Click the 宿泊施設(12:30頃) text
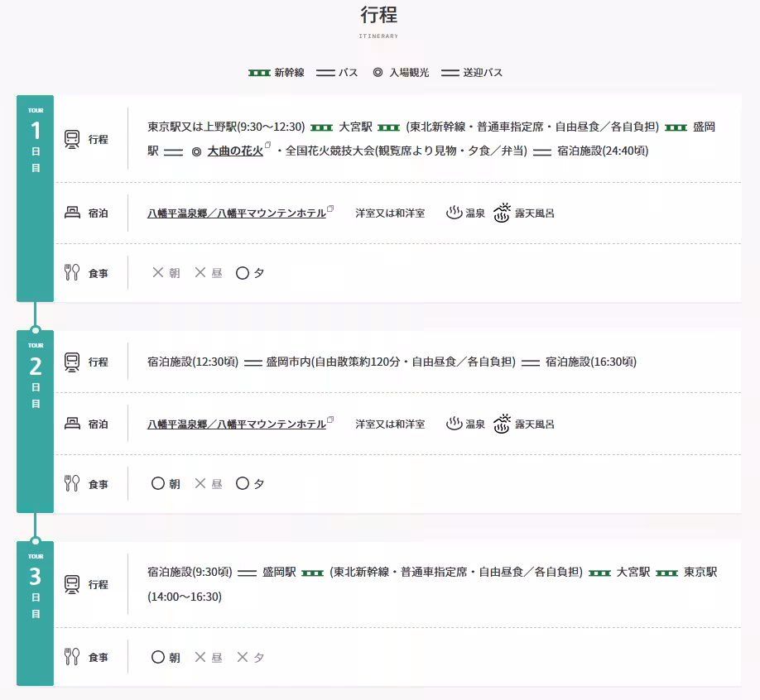760x700 pixels. 193,362
